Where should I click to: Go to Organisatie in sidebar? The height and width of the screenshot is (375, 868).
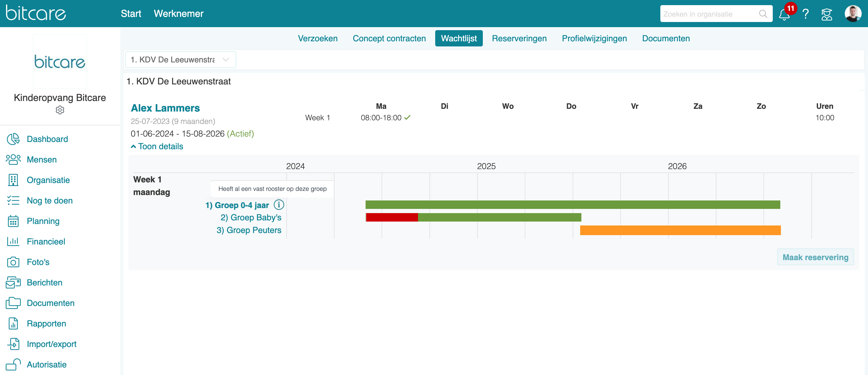click(x=48, y=180)
